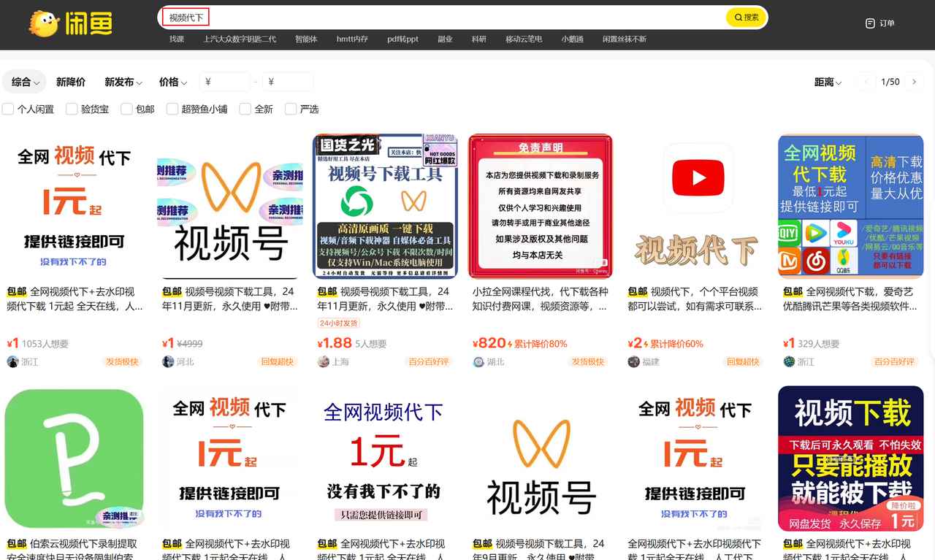Open 视频号 thumbnail with 亲测推荐 stickers
Image resolution: width=935 pixels, height=560 pixels.
230,206
